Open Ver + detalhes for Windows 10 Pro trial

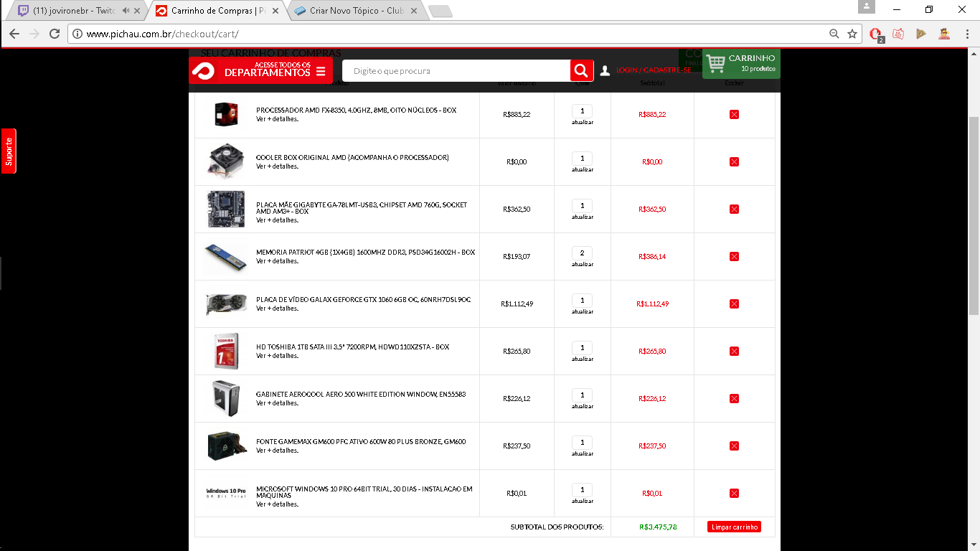click(277, 504)
